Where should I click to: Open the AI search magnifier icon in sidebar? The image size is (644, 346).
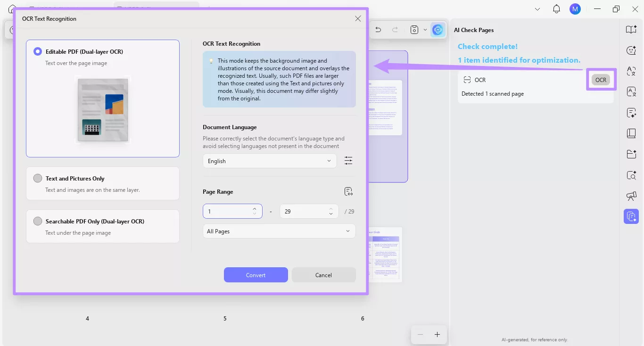[x=631, y=175]
